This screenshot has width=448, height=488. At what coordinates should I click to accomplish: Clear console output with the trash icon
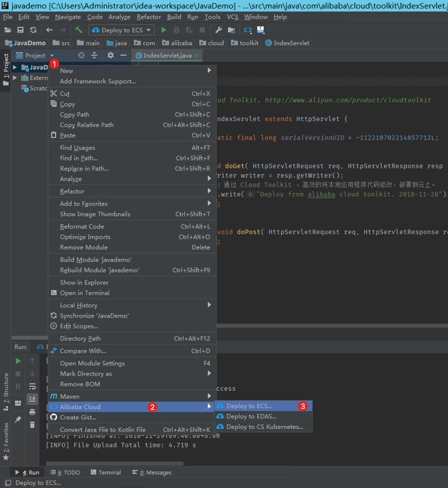(x=32, y=425)
